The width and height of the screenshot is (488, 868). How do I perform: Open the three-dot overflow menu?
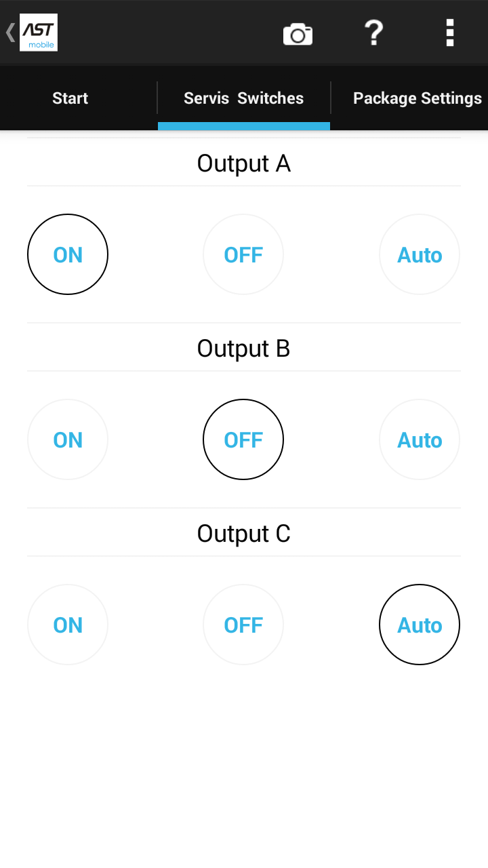coord(449,33)
